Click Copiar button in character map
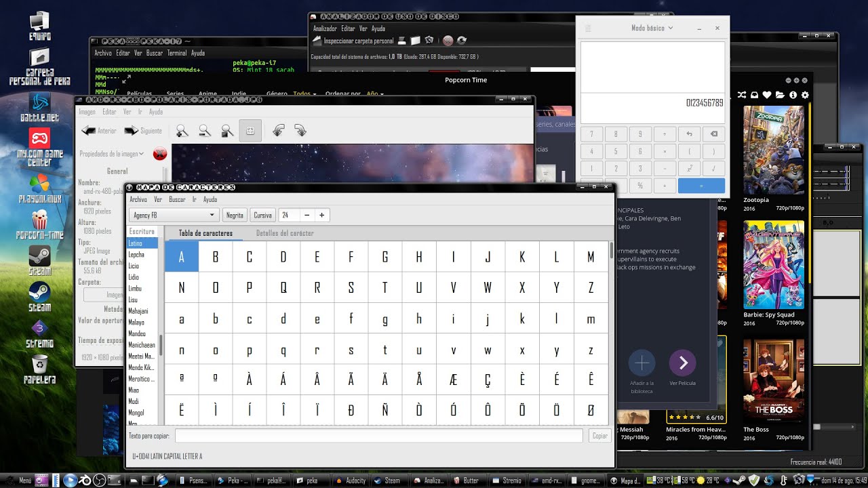The image size is (868, 488). tap(600, 436)
